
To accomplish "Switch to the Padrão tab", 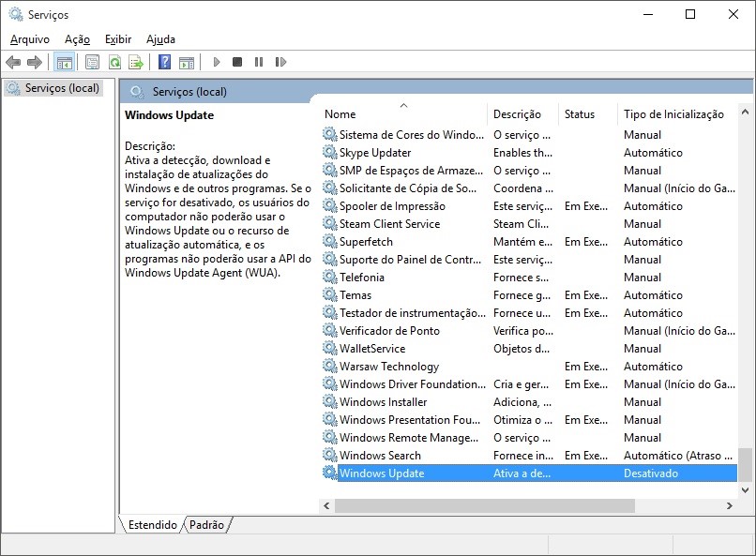I will pos(206,525).
